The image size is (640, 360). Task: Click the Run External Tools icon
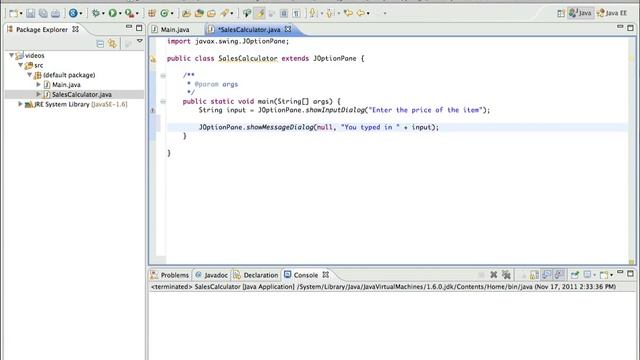pyautogui.click(x=129, y=13)
